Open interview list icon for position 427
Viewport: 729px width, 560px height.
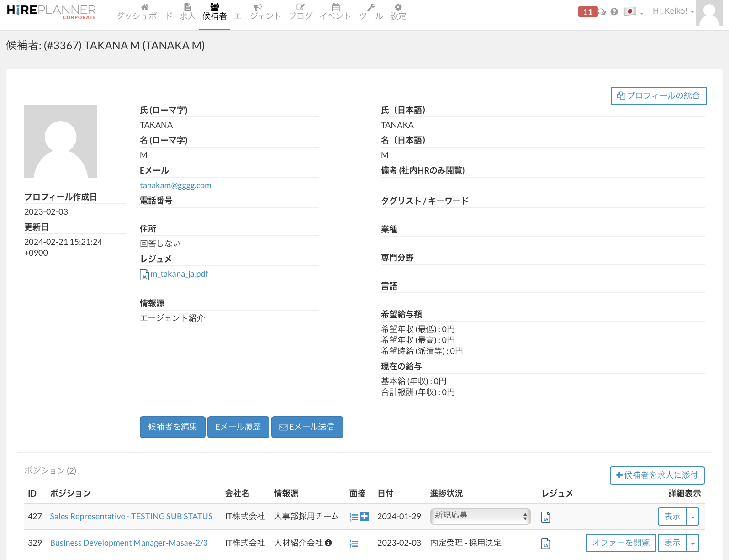(354, 517)
